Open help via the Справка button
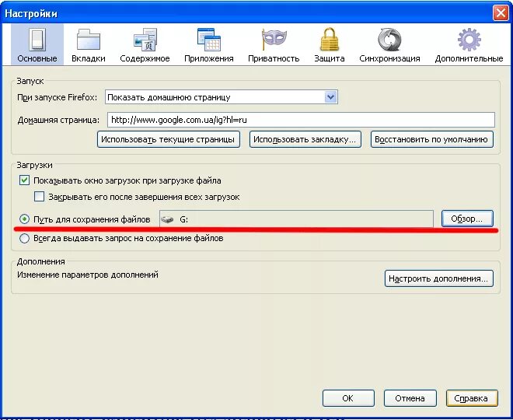This screenshot has height=420, width=513. [x=472, y=398]
